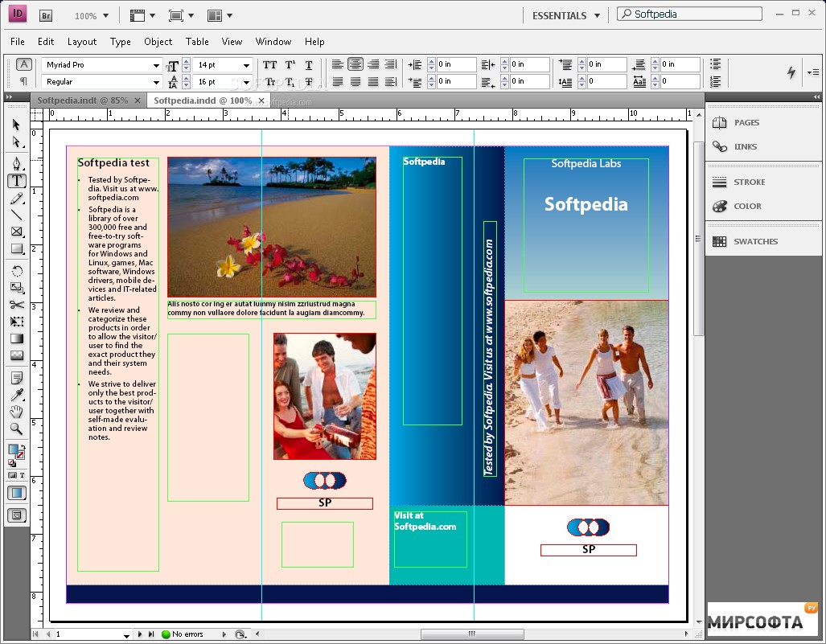Switch to paragraph formatting controls

(x=23, y=81)
